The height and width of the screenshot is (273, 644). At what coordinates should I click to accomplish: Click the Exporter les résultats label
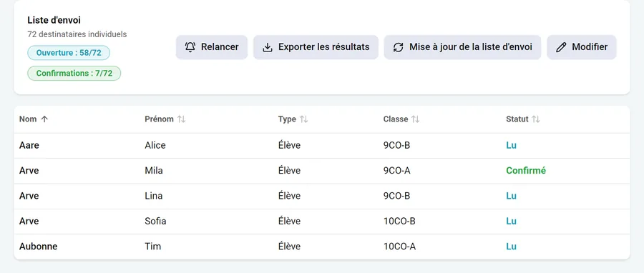(x=324, y=47)
